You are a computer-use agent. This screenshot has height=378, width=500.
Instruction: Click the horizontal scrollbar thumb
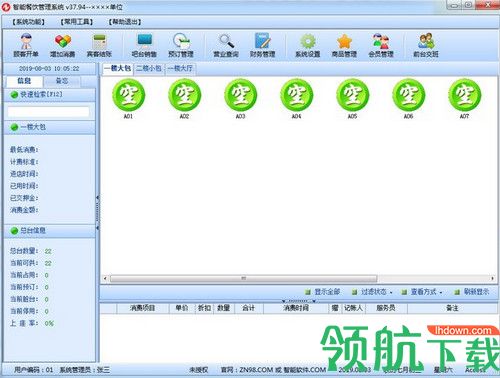[244, 278]
